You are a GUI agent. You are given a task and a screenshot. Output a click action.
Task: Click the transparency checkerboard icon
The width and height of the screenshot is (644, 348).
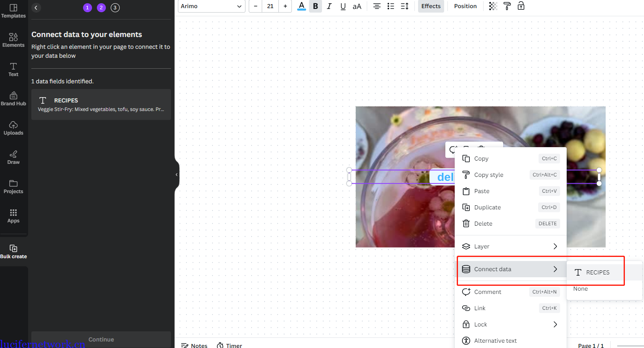493,6
